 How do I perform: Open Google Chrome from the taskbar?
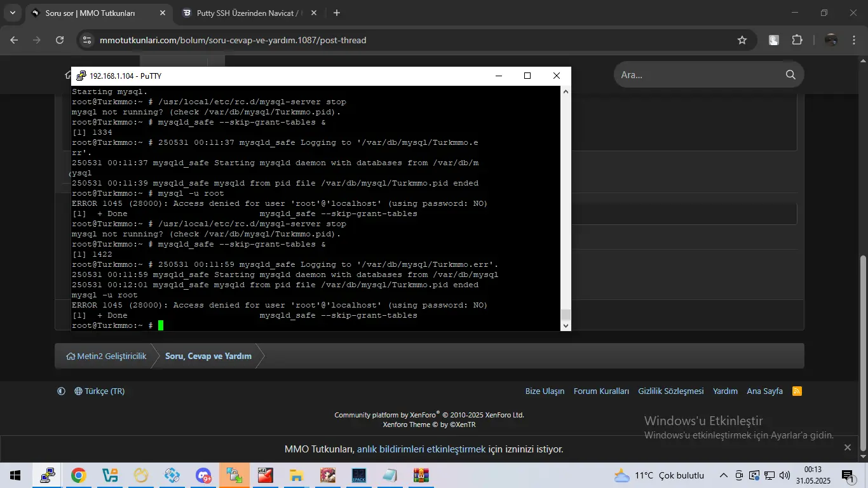tap(78, 475)
